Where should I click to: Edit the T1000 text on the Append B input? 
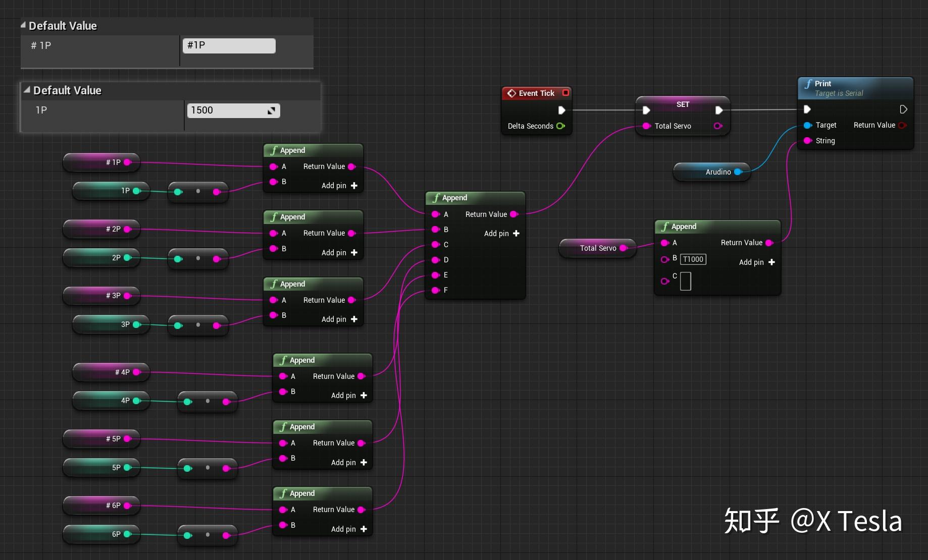[x=693, y=259]
